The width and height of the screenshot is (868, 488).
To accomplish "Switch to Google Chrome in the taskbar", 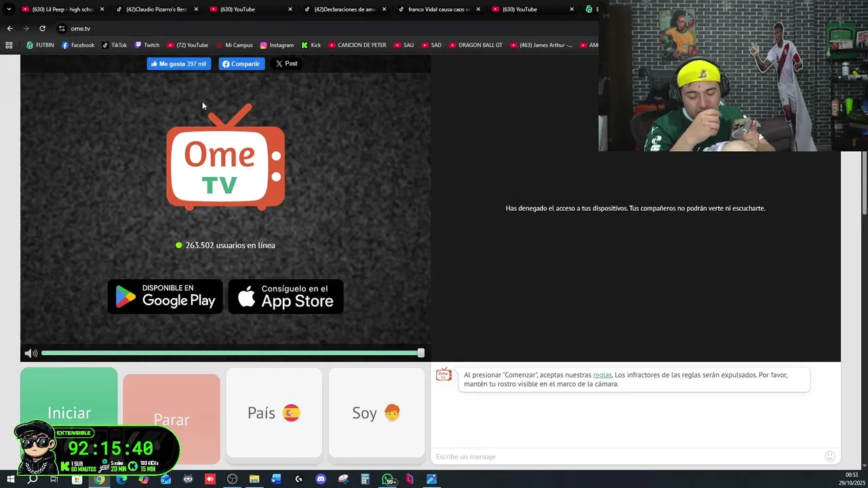I will point(99,479).
